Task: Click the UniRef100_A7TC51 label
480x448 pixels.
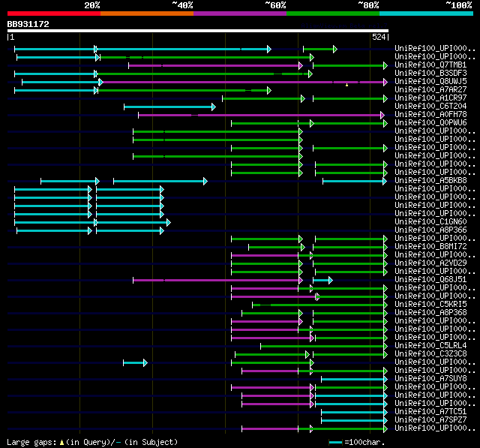Action: point(430,412)
